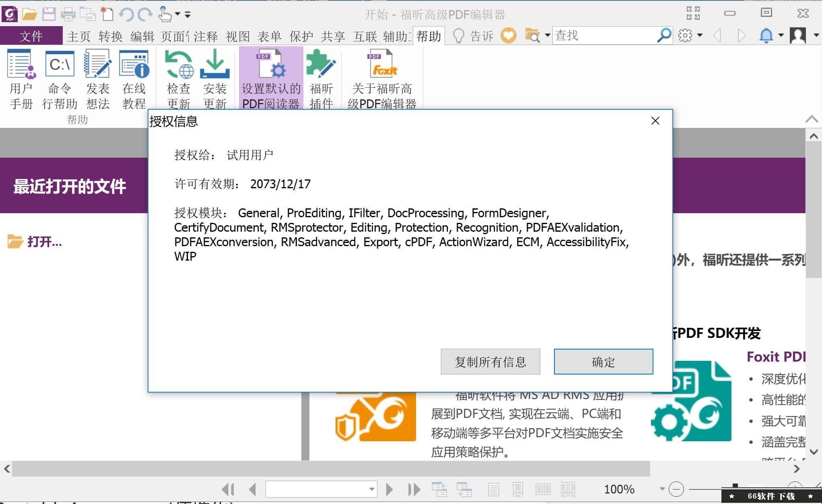Click horizontal scrollbar right arrow
This screenshot has height=504, width=822.
click(x=797, y=469)
